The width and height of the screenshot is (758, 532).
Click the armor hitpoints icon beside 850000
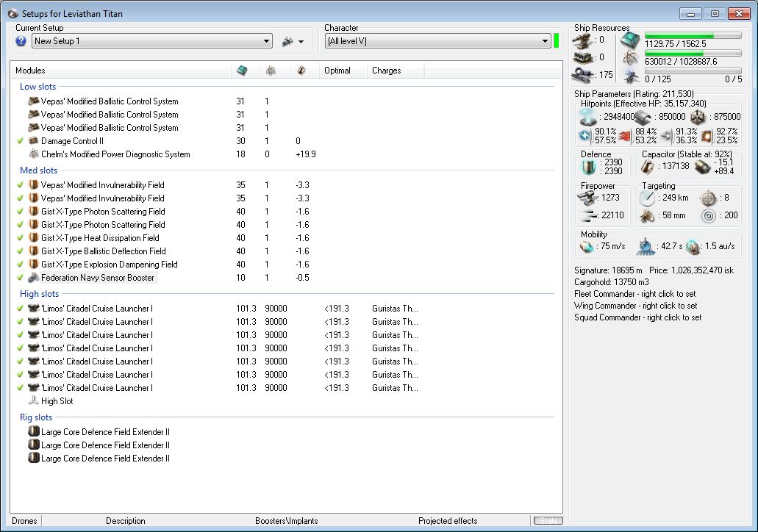[x=643, y=117]
